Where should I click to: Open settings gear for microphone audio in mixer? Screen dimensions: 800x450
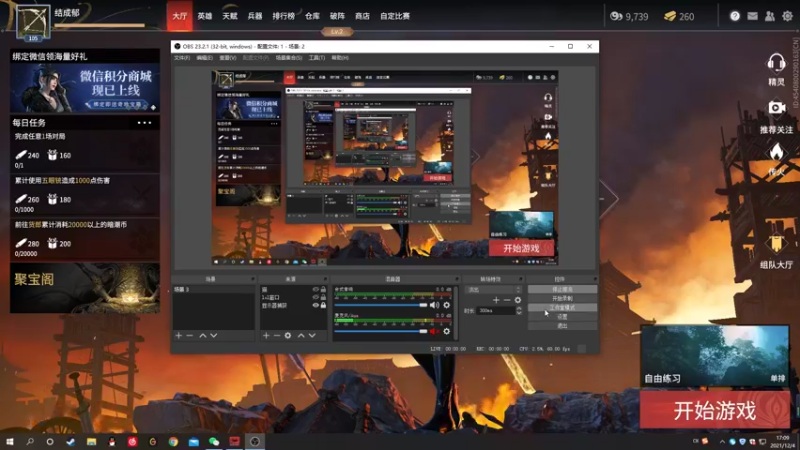446,332
